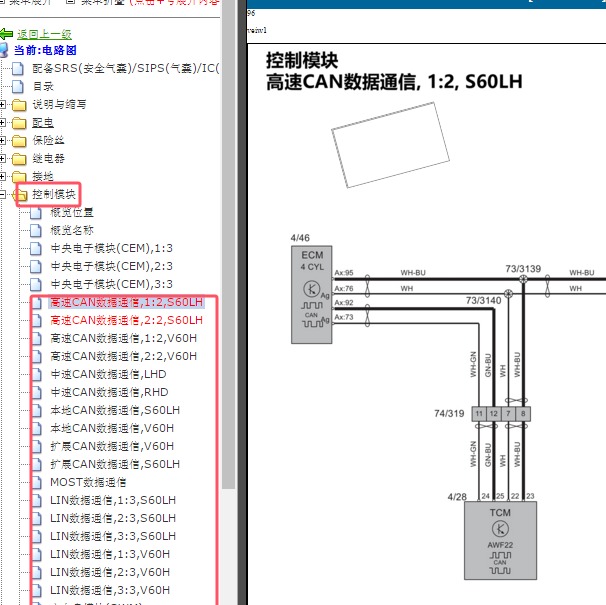Click the MOST数据通信 document icon
This screenshot has height=605, width=606.
click(x=37, y=482)
